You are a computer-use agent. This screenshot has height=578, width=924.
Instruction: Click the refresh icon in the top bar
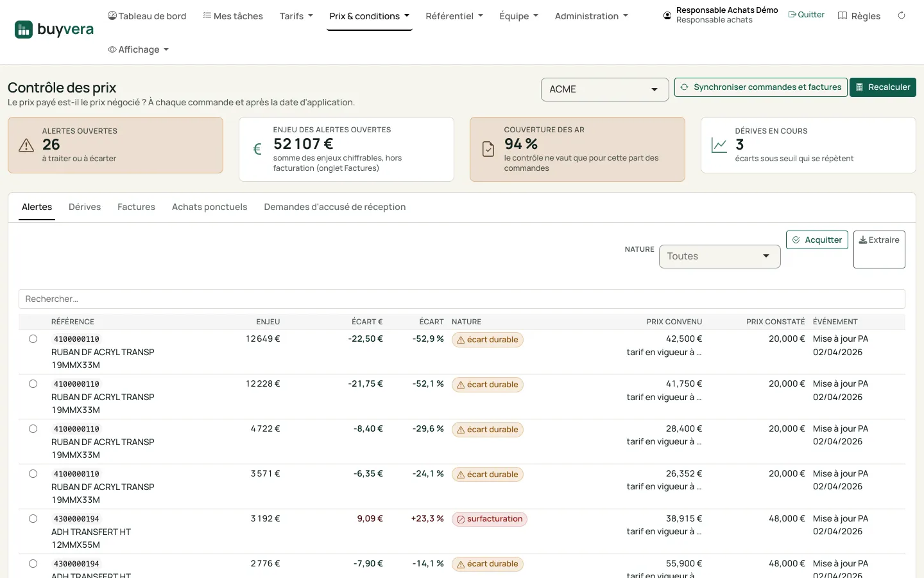coord(902,15)
